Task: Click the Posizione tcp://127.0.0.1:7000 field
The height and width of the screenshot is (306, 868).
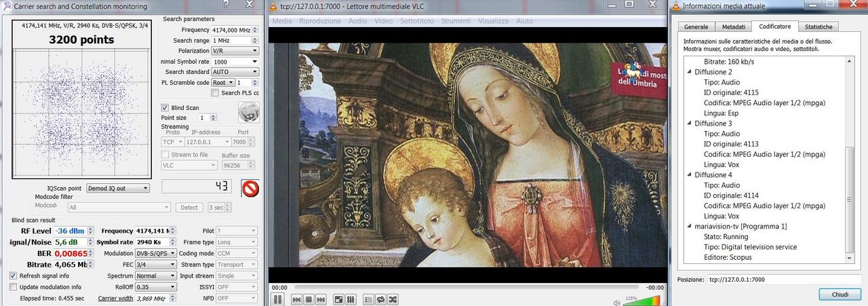Action: (784, 280)
